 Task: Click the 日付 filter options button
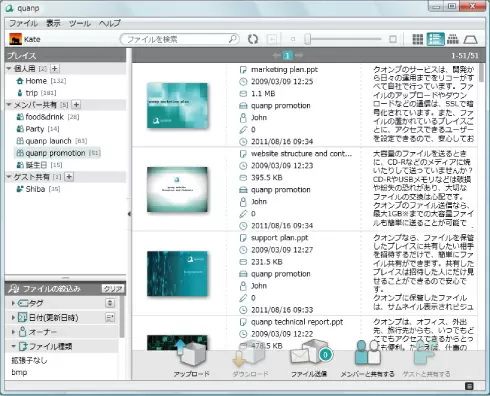[x=110, y=317]
